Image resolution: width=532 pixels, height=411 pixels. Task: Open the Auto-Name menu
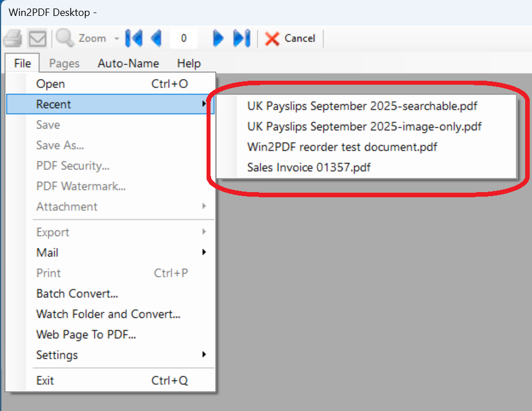pyautogui.click(x=128, y=63)
